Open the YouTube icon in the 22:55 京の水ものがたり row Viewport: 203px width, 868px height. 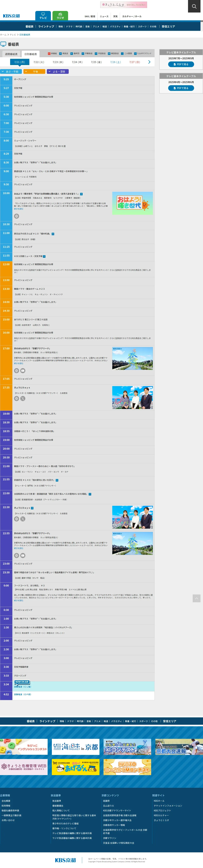pyautogui.click(x=23, y=556)
